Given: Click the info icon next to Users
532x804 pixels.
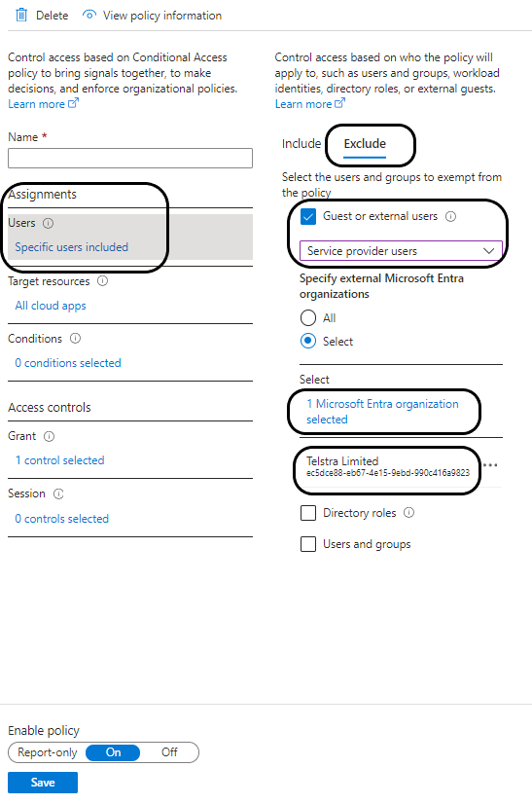Looking at the screenshot, I should coord(49,223).
